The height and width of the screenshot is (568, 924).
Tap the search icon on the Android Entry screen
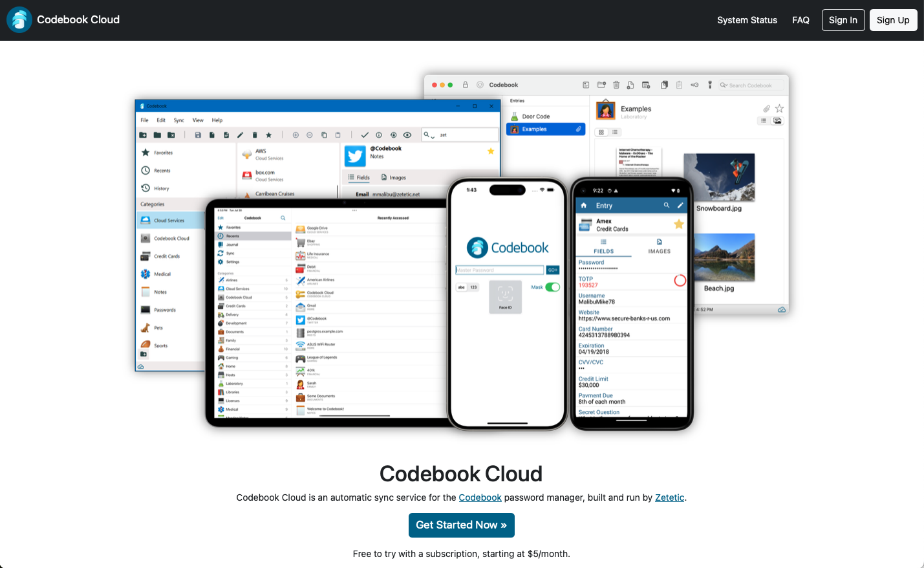(666, 205)
